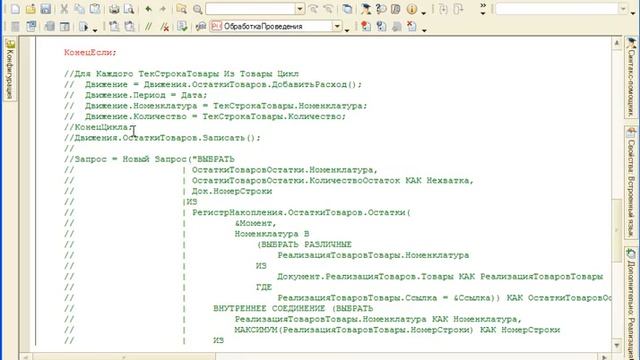Click the run/go-to dropdown icon with arrow
Viewport: 640px width, 360px height.
[x=84, y=27]
